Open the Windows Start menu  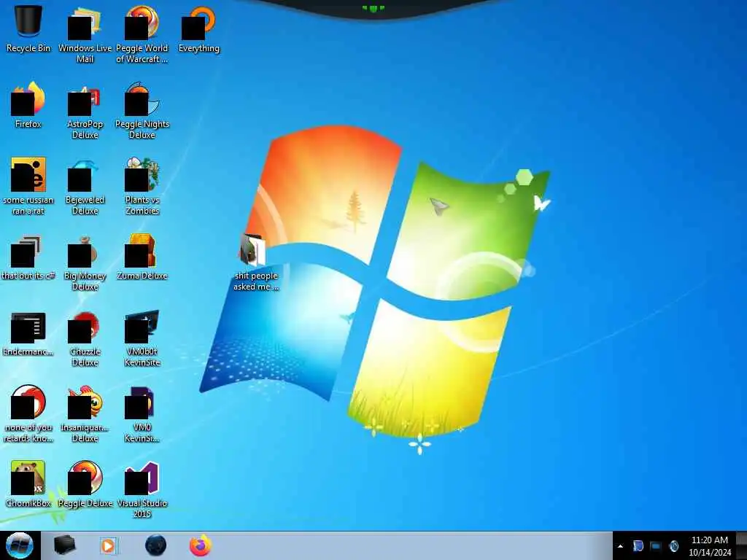[20, 545]
